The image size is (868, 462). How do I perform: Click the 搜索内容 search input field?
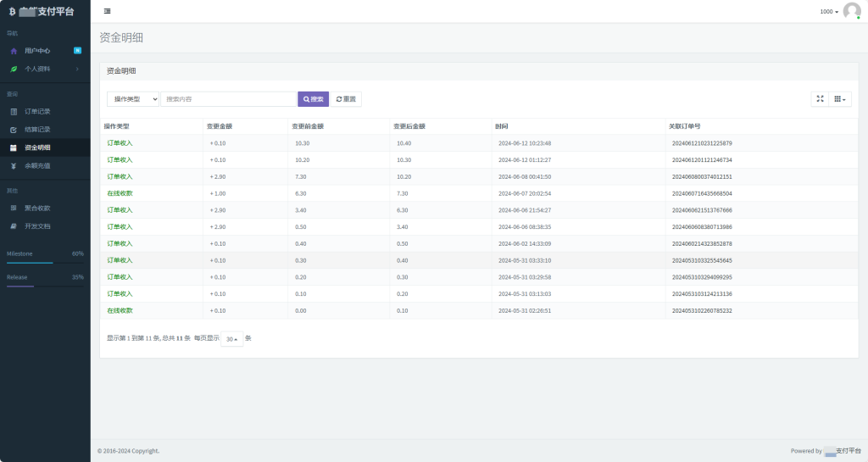pyautogui.click(x=228, y=99)
